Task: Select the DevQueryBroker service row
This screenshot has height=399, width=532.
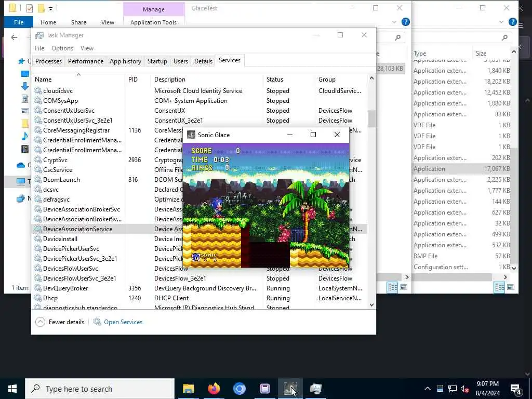Action: [x=199, y=288]
